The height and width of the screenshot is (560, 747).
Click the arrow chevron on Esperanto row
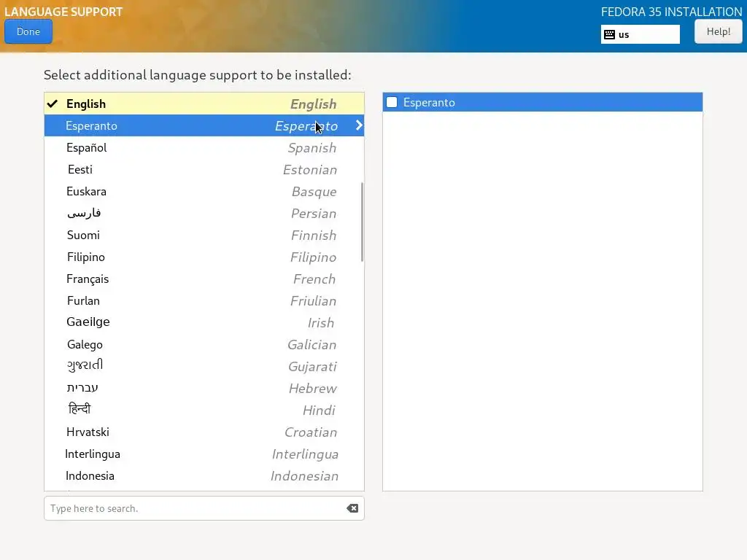coord(359,125)
